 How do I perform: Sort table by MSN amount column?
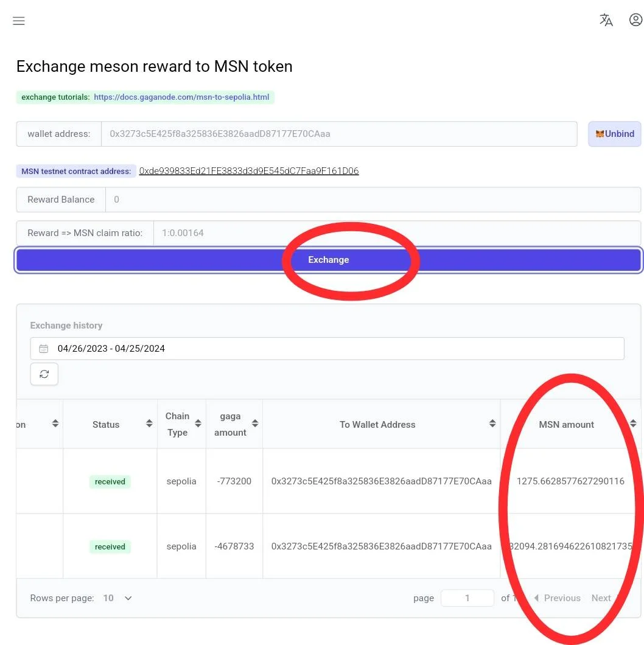pos(633,424)
